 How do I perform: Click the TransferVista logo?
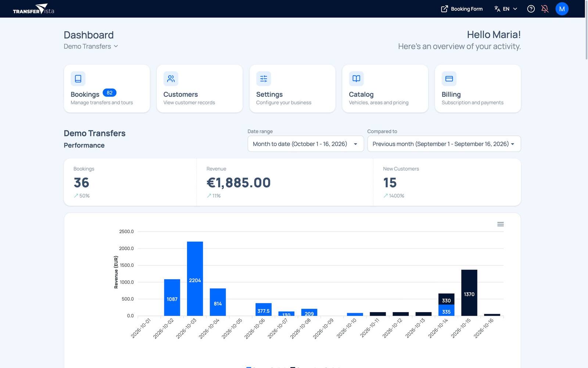pos(33,9)
